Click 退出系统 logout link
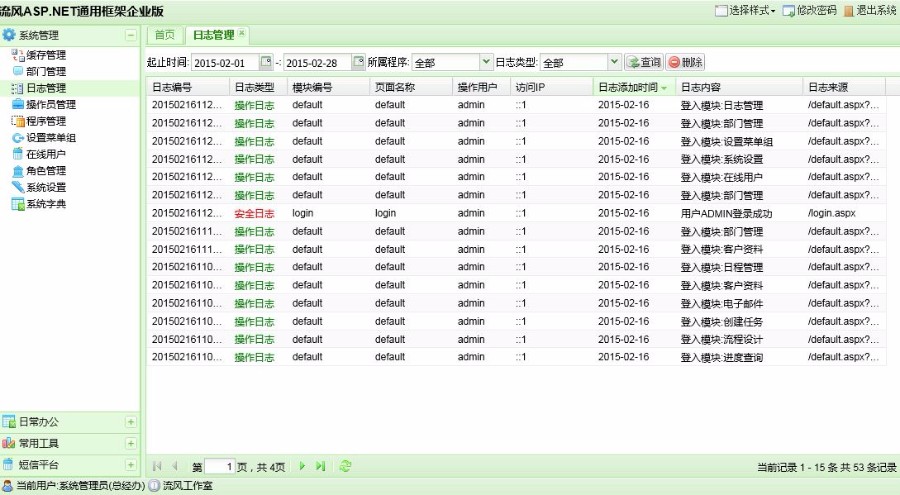The image size is (900, 495). (x=870, y=10)
